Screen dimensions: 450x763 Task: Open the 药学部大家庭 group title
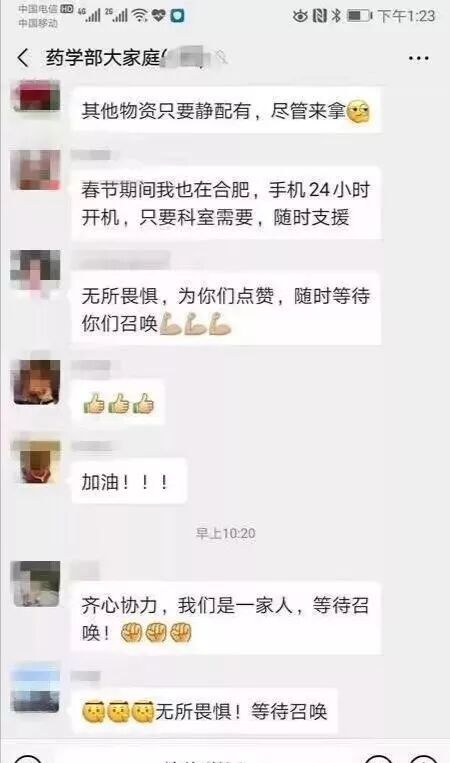click(x=104, y=58)
